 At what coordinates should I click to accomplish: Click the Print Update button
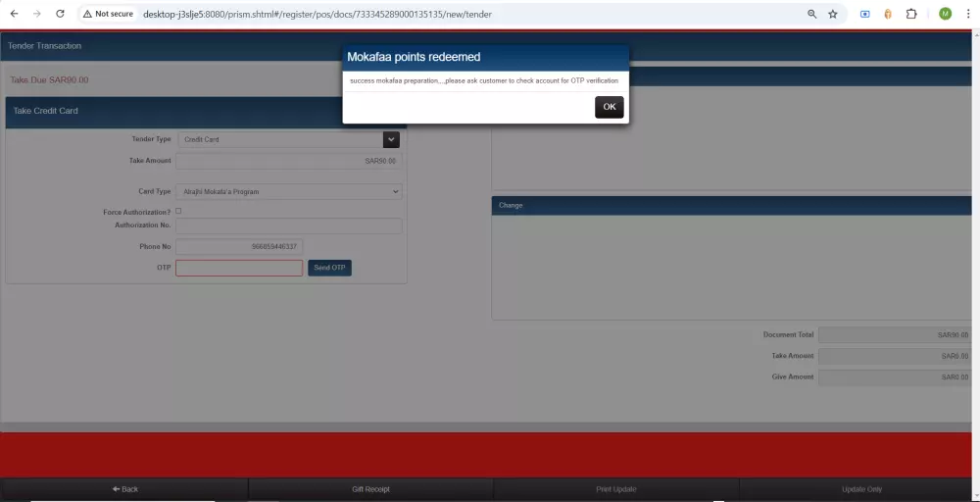[x=615, y=489]
